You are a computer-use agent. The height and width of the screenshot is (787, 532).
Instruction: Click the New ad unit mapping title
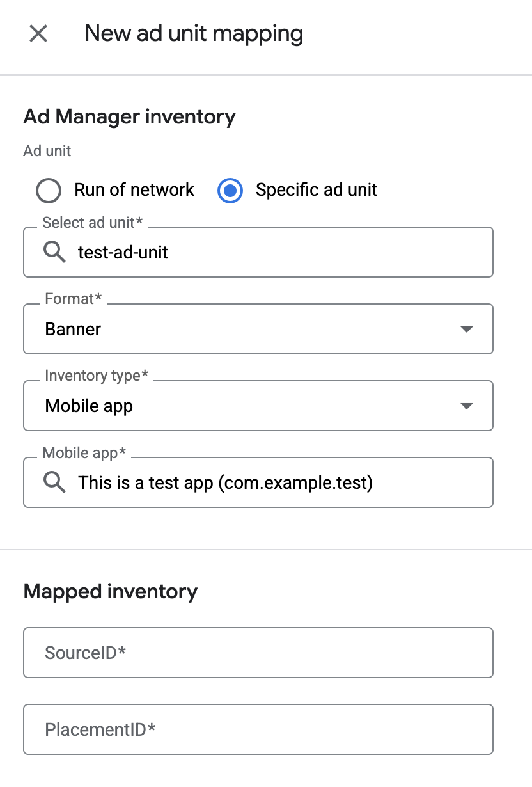point(194,33)
